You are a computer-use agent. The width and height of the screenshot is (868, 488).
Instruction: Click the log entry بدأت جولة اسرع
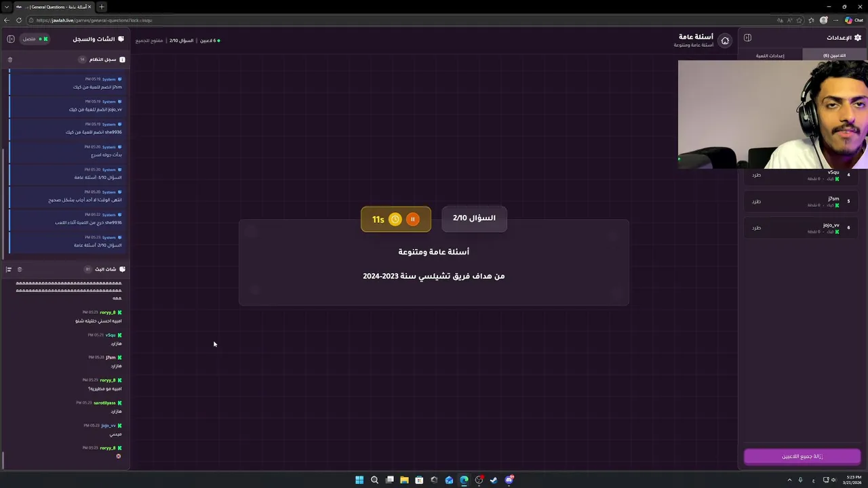click(66, 151)
